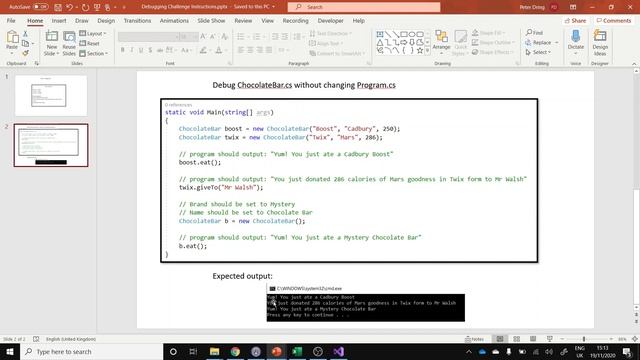Click the Undo icon
The width and height of the screenshot is (640, 360).
pyautogui.click(x=69, y=7)
